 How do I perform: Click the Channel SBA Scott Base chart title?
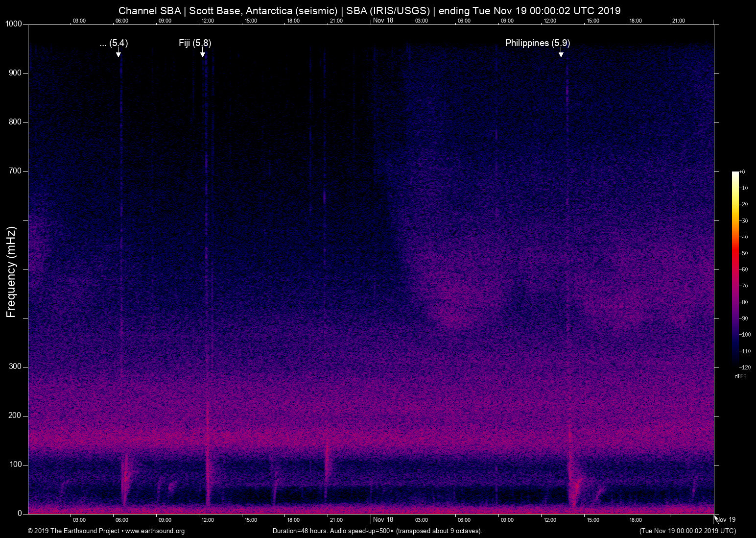coord(369,11)
